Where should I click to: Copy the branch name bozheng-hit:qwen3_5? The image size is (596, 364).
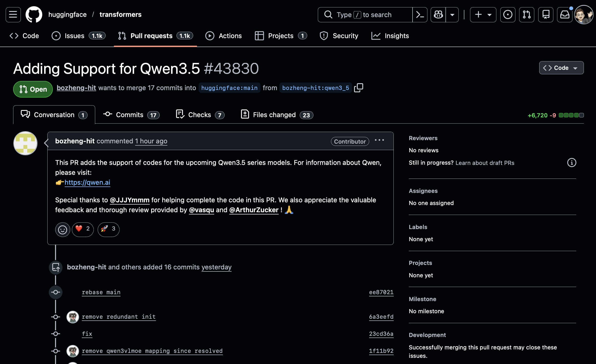358,88
